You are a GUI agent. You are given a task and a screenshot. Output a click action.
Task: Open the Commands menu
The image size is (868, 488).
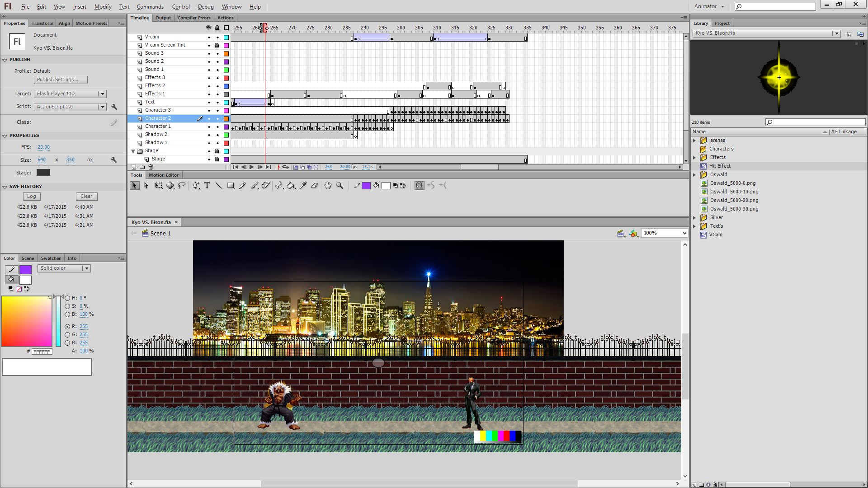(x=150, y=7)
